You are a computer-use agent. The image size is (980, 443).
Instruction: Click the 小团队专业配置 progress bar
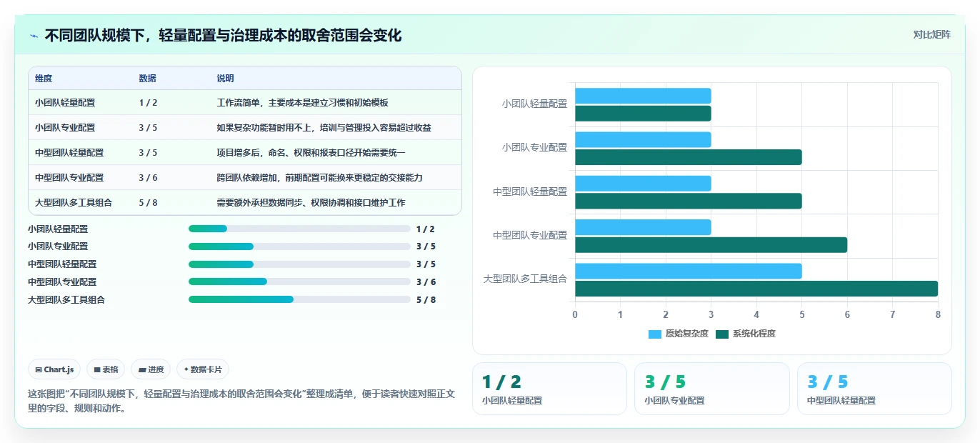(299, 247)
